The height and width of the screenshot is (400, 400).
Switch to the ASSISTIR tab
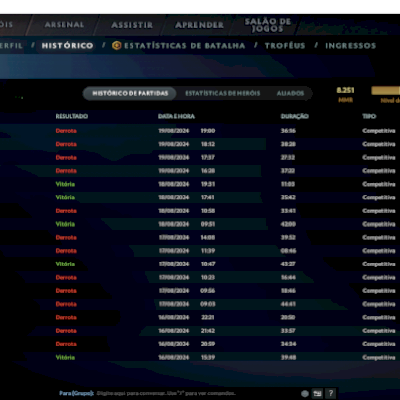[132, 25]
